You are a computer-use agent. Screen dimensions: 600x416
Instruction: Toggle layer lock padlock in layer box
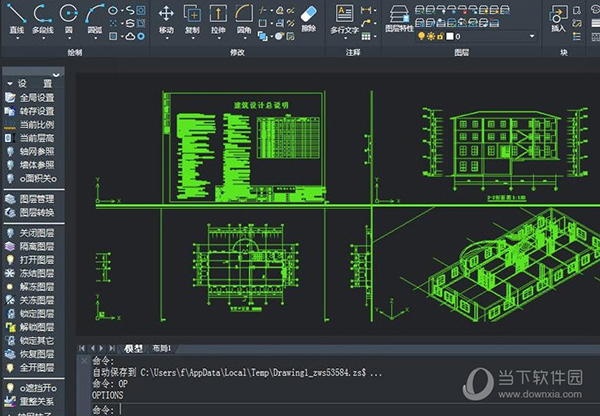(440, 36)
